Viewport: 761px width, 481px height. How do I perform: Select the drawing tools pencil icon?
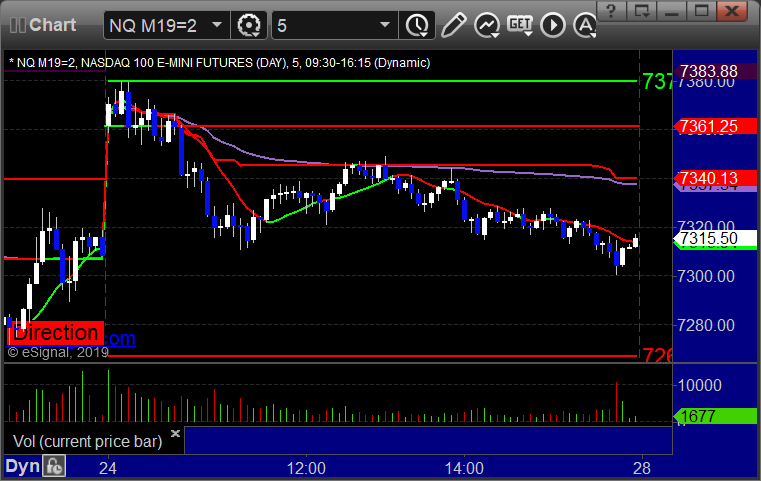[453, 25]
